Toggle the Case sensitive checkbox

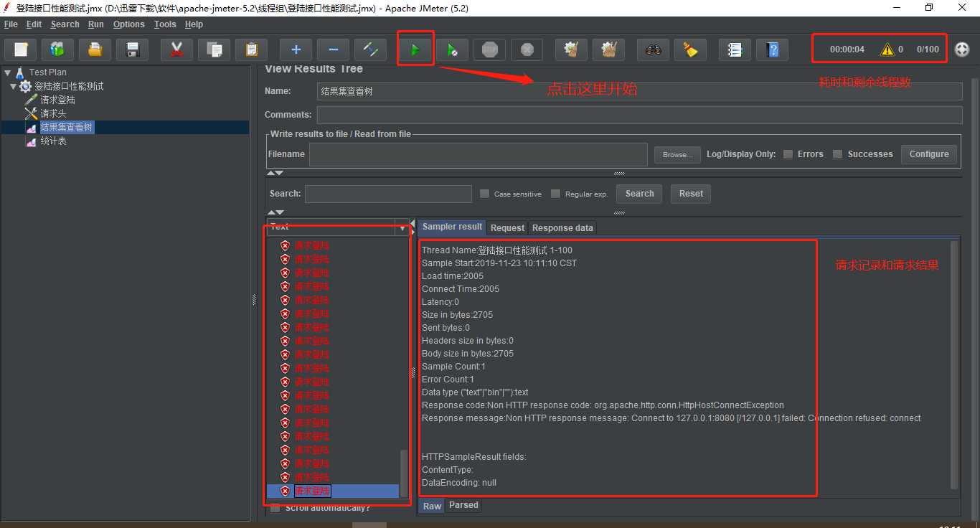[x=484, y=194]
